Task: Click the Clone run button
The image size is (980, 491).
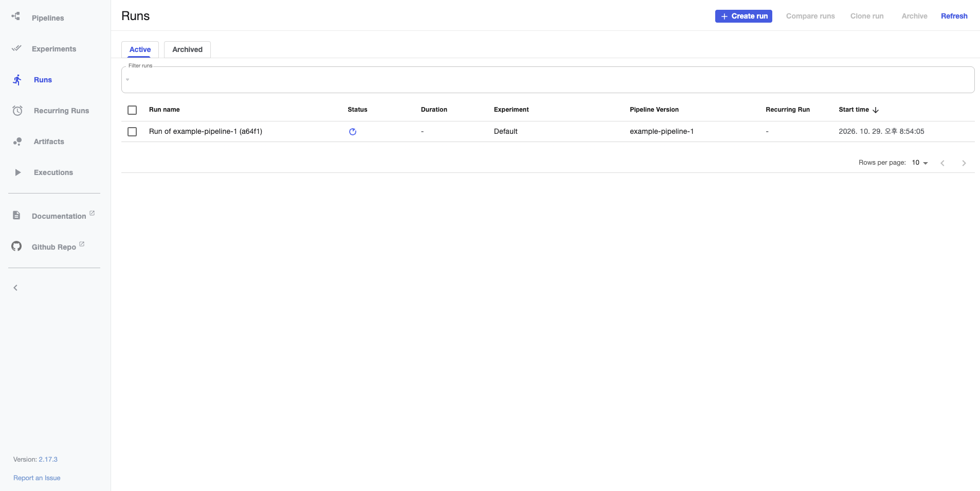Action: (x=867, y=16)
